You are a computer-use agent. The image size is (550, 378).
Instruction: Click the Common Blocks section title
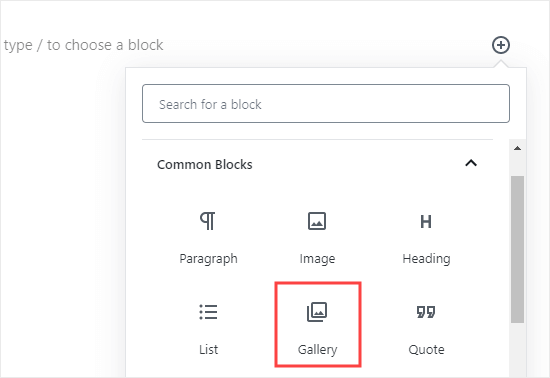(204, 164)
